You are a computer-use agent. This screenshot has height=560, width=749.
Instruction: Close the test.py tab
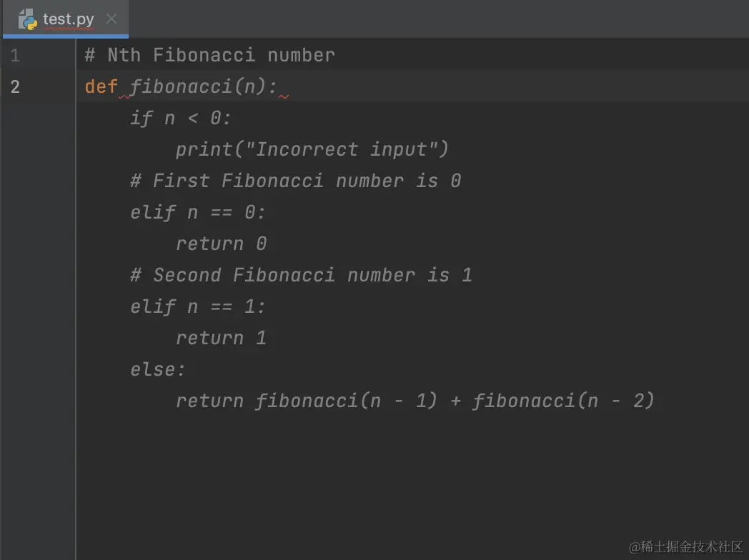tap(111, 19)
